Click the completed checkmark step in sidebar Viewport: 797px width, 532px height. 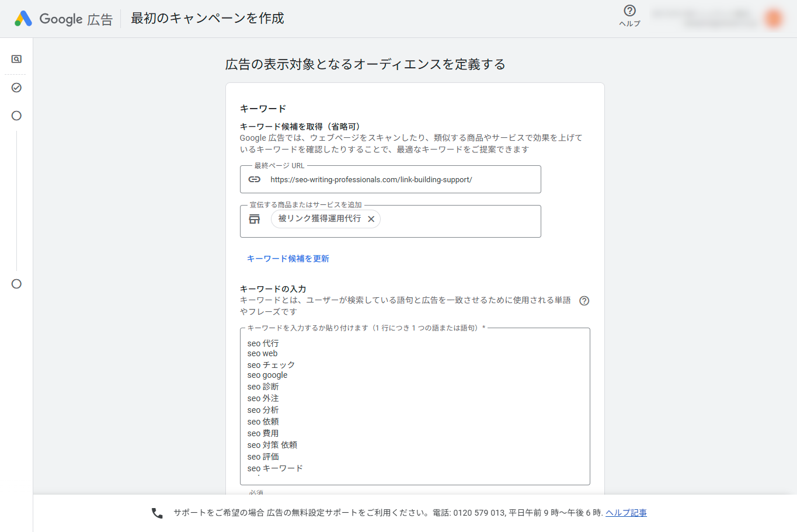16,88
